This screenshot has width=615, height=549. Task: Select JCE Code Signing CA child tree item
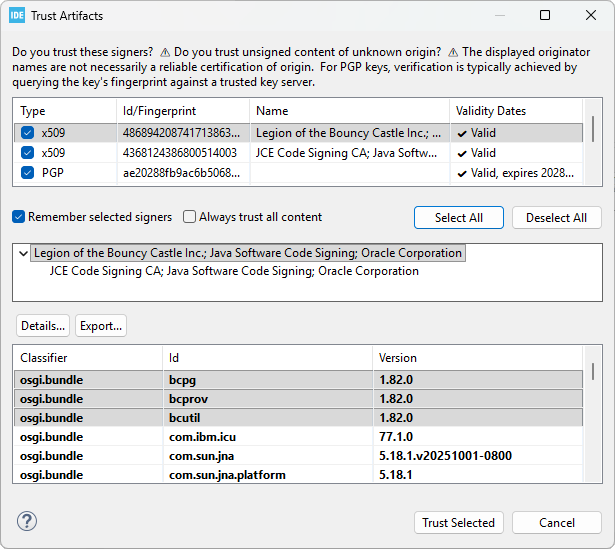(x=233, y=271)
